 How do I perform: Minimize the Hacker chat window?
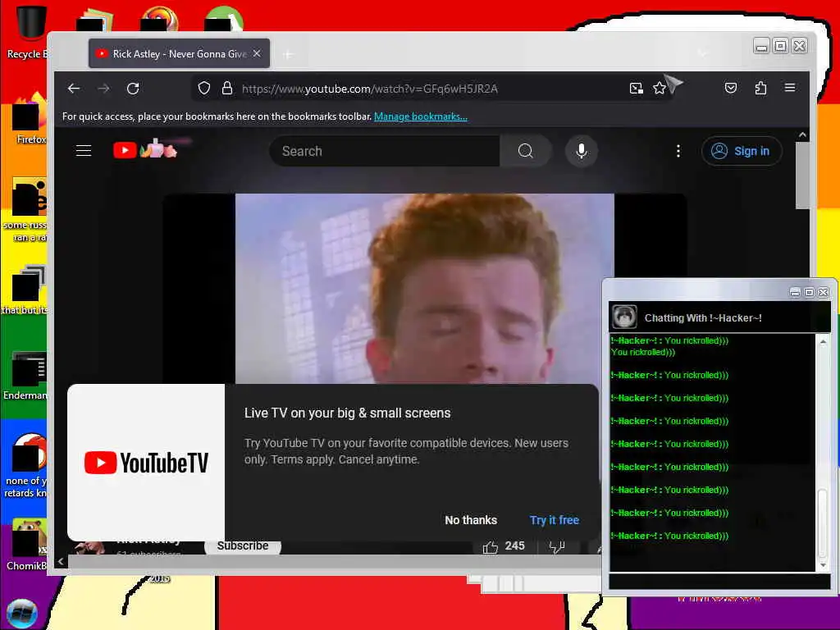click(795, 292)
